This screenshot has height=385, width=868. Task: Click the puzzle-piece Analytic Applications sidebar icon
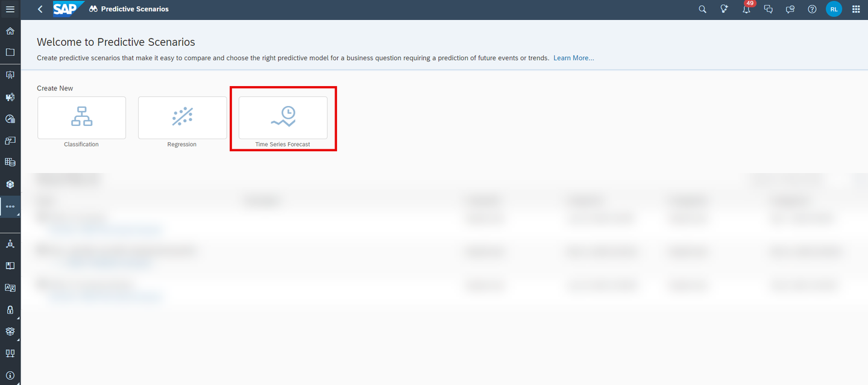coord(10,97)
